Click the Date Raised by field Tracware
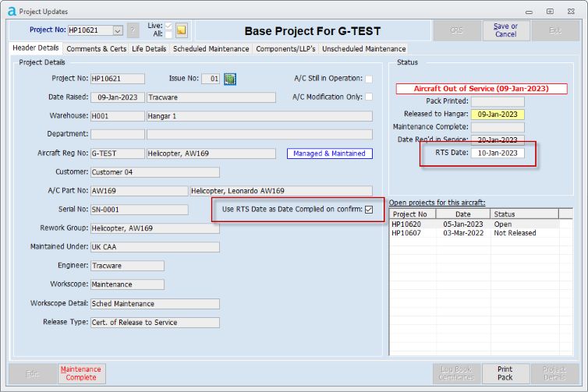The height and width of the screenshot is (392, 588). click(211, 97)
